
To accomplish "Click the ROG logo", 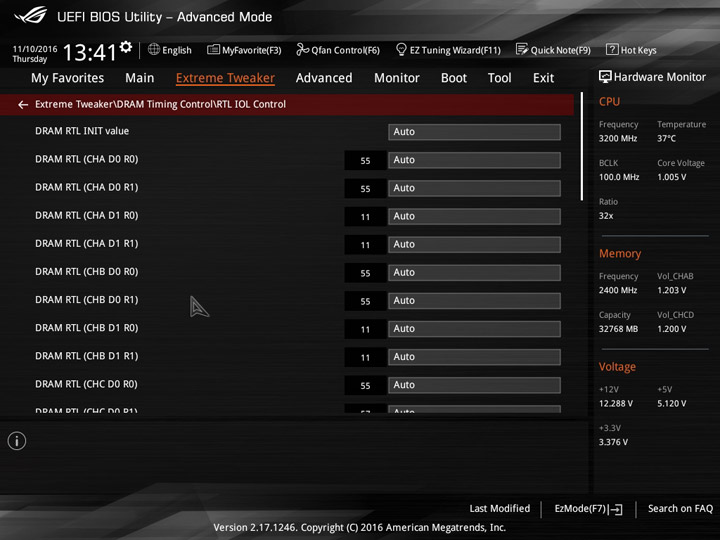I will click(30, 15).
